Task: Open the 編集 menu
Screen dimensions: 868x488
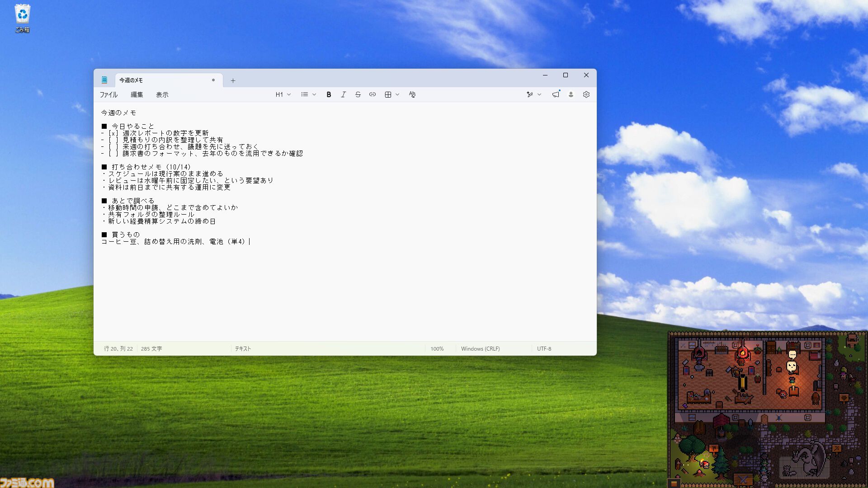Action: coord(137,94)
